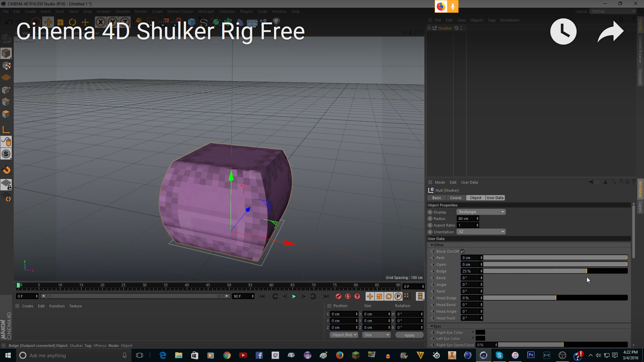Switch to the User Data tab
The width and height of the screenshot is (644, 362).
[x=495, y=198]
